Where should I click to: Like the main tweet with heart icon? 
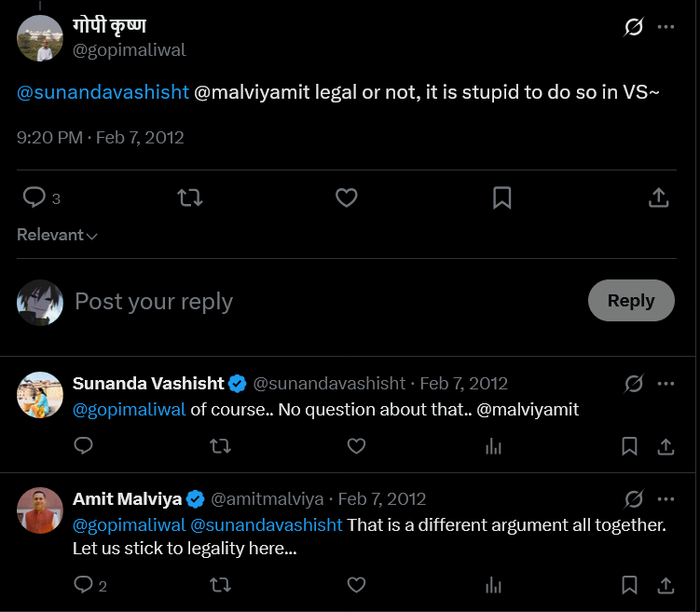pyautogui.click(x=347, y=197)
